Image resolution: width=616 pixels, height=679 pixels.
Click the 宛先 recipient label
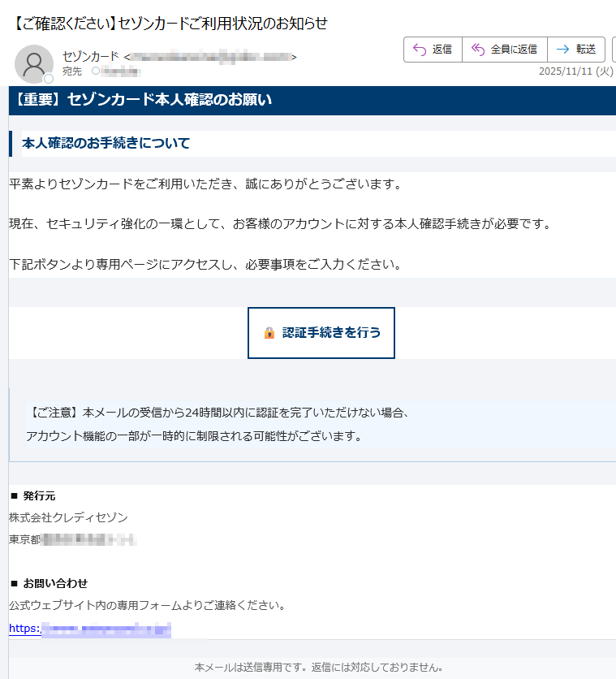[x=71, y=71]
